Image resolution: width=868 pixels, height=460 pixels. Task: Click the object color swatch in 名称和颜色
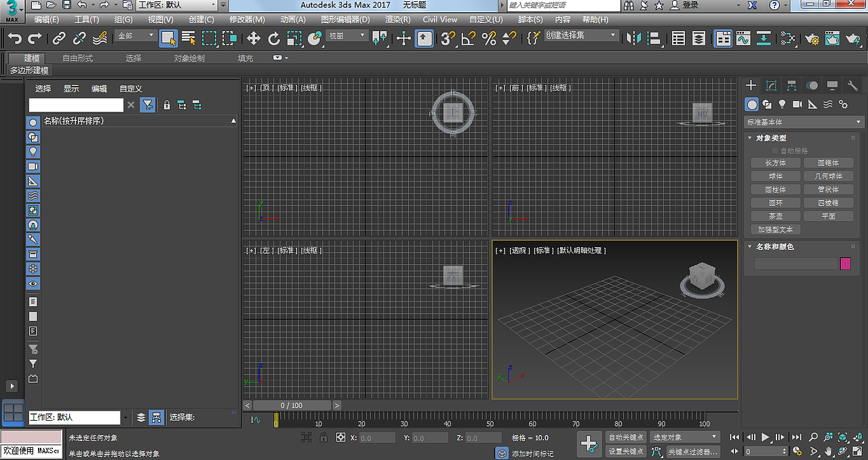[x=844, y=263]
